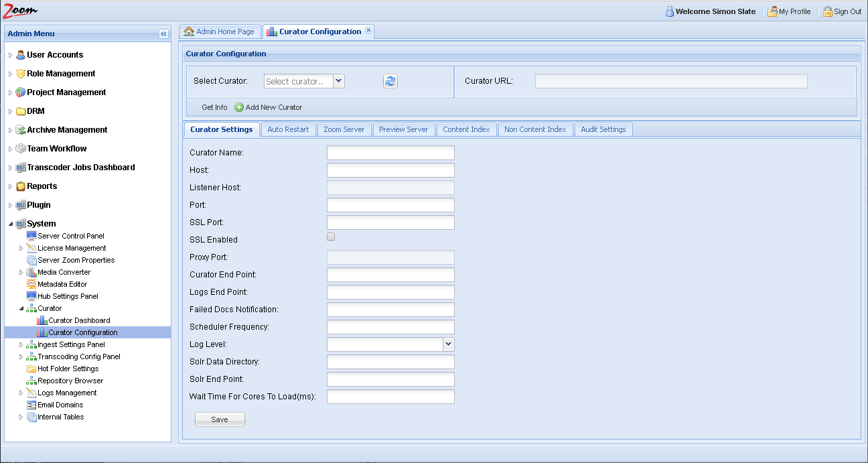Click the Media Converter icon
The height and width of the screenshot is (463, 868).
click(x=31, y=272)
